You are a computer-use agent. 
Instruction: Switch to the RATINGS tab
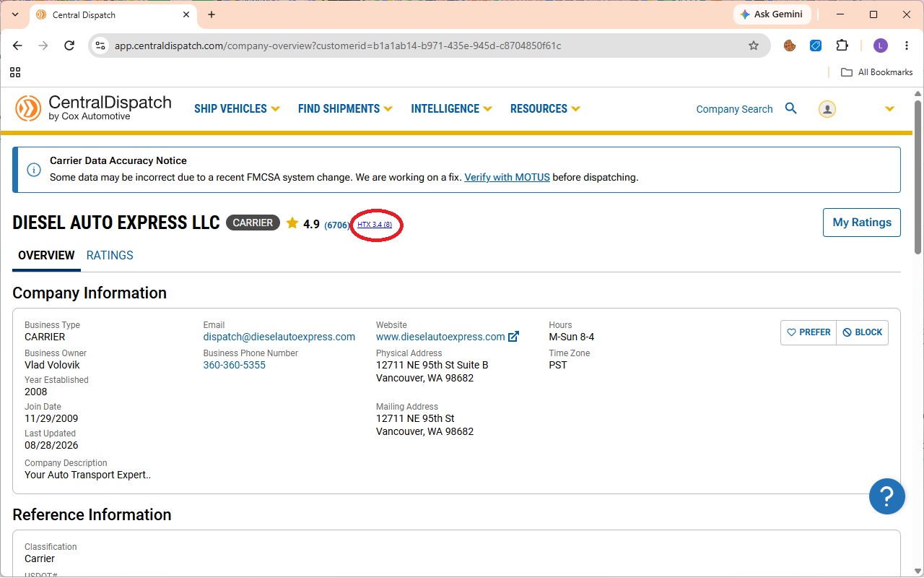click(110, 255)
